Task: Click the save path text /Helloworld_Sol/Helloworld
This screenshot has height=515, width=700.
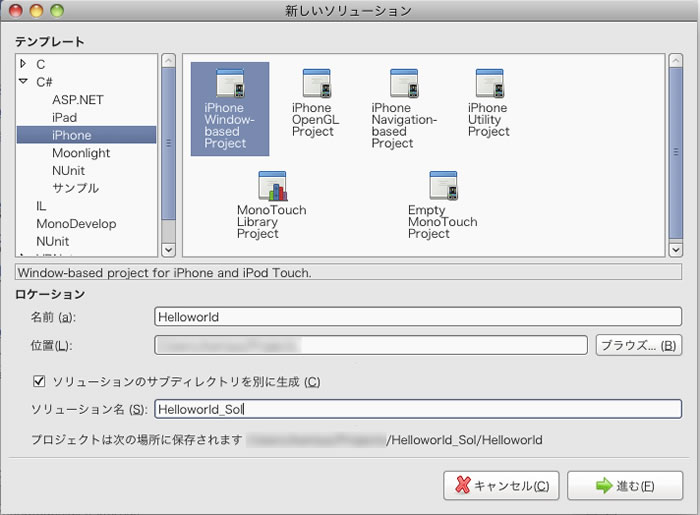Action: 464,440
